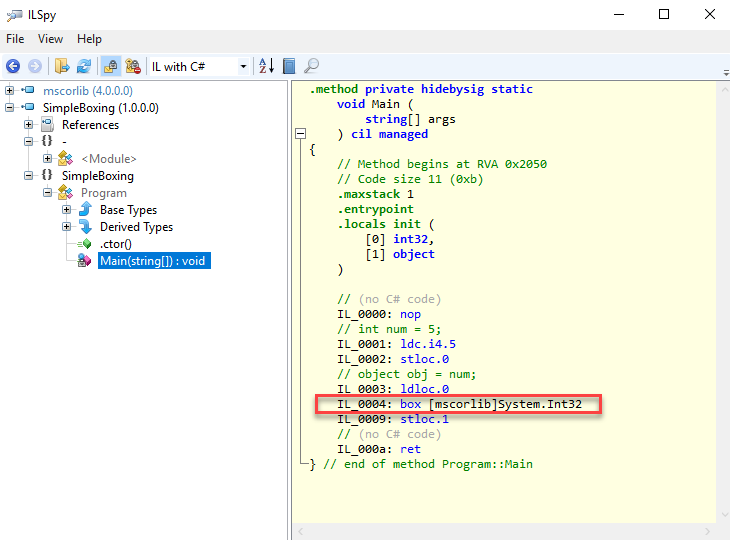This screenshot has height=540, width=730.
Task: Open search with the magnifying glass icon
Action: 312,66
